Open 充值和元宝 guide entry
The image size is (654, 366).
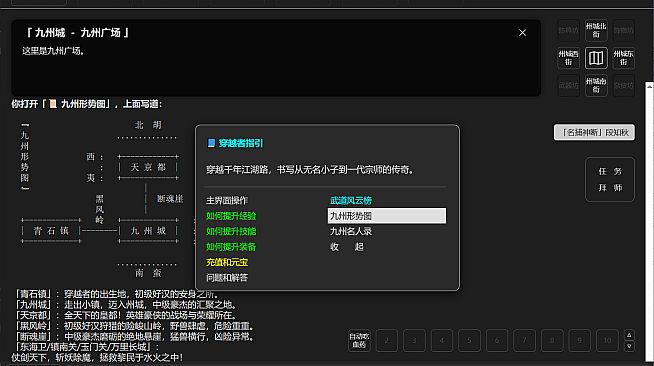point(227,262)
